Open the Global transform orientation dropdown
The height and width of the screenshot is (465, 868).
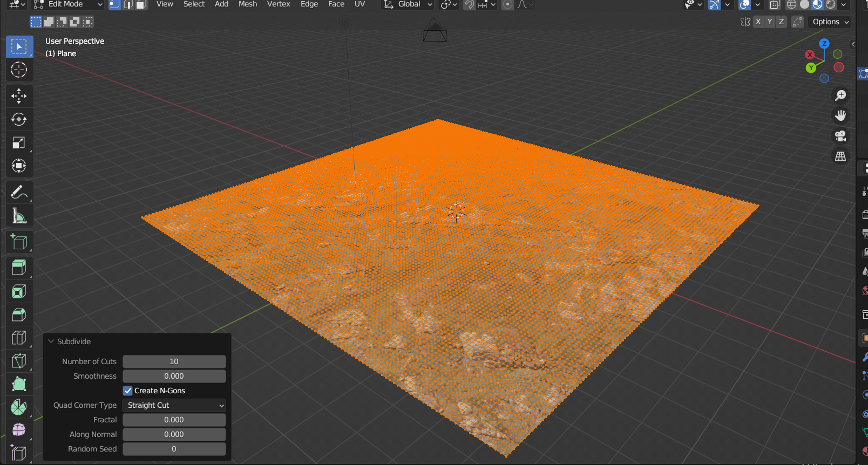tap(408, 4)
